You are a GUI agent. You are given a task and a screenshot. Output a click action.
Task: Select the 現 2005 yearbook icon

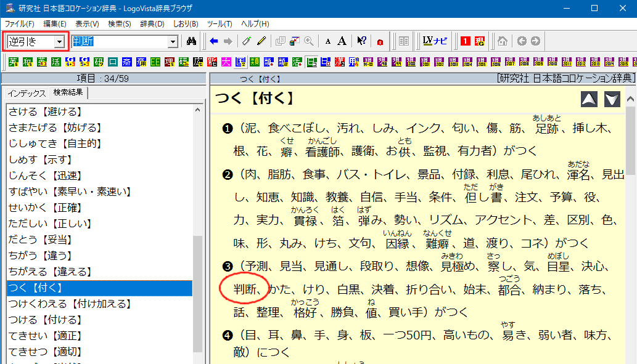482,62
